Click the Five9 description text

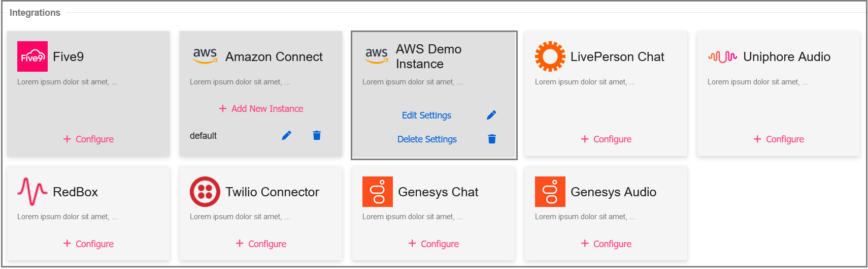click(x=68, y=82)
